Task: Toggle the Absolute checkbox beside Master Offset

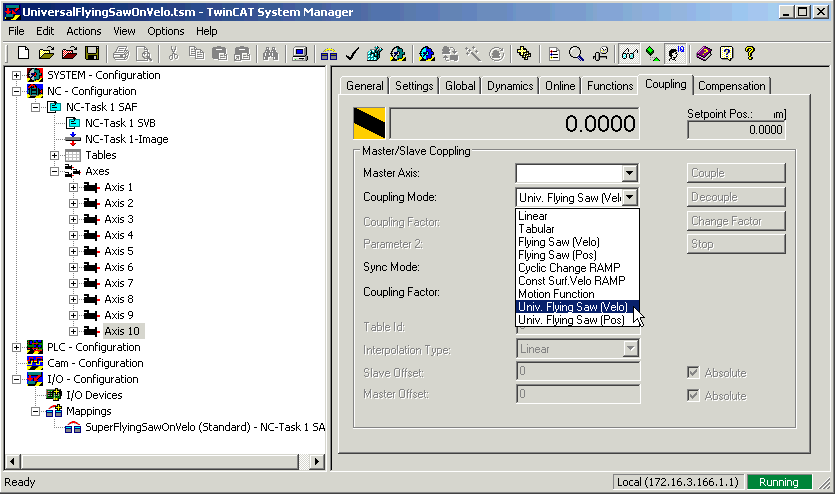Action: [693, 395]
